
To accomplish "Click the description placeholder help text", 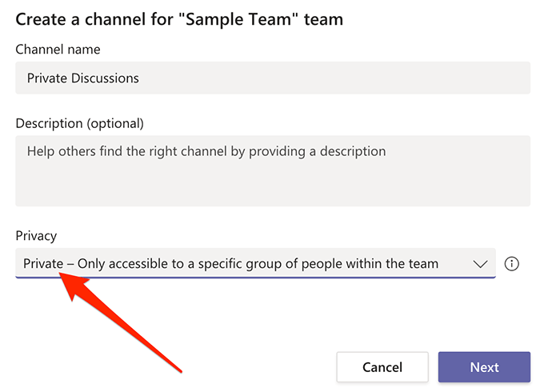I will click(x=206, y=150).
